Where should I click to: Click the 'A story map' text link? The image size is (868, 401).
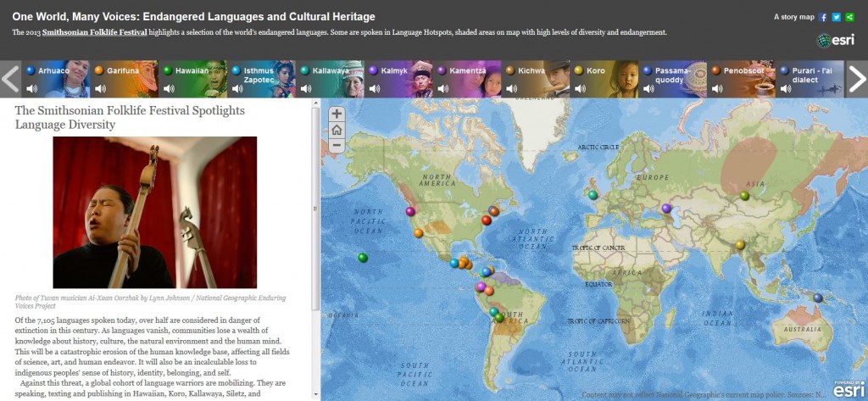pyautogui.click(x=793, y=17)
